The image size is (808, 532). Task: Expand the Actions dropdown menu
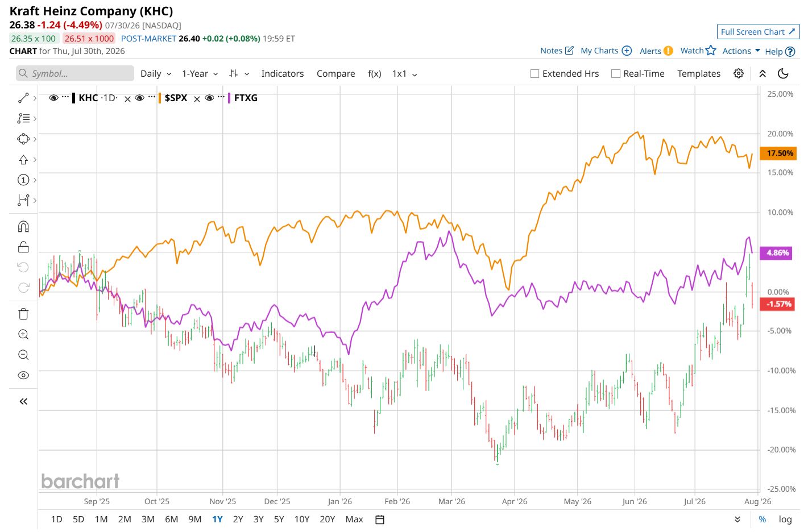(741, 51)
